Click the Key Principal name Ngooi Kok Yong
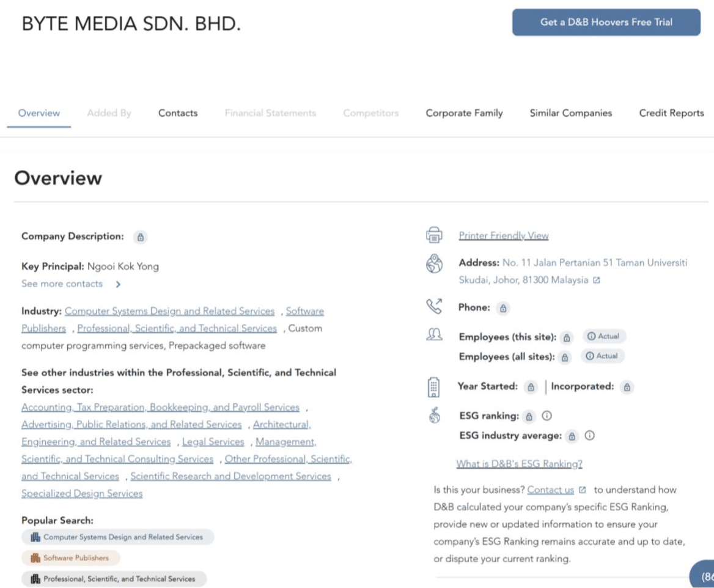The image size is (714, 588). (x=123, y=266)
